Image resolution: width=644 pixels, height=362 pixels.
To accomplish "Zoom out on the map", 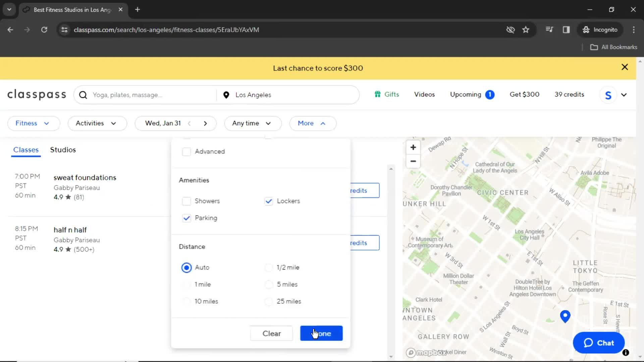I will (413, 161).
